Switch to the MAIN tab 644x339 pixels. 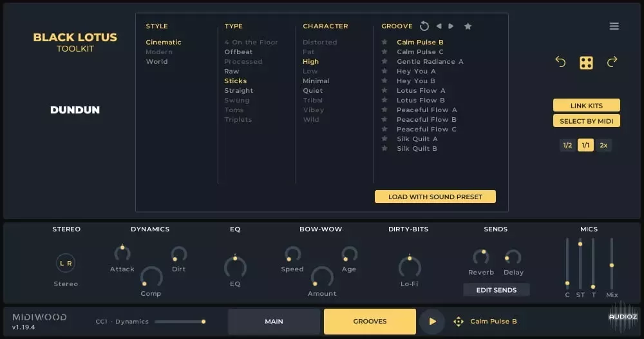click(x=274, y=321)
